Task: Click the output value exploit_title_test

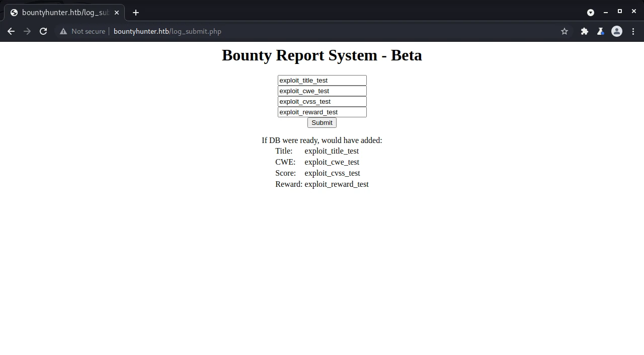Action: (x=332, y=151)
